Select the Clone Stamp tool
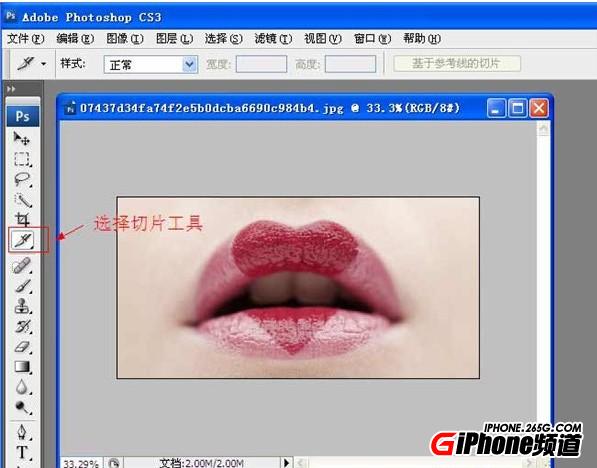Image resolution: width=597 pixels, height=468 pixels. point(22,306)
